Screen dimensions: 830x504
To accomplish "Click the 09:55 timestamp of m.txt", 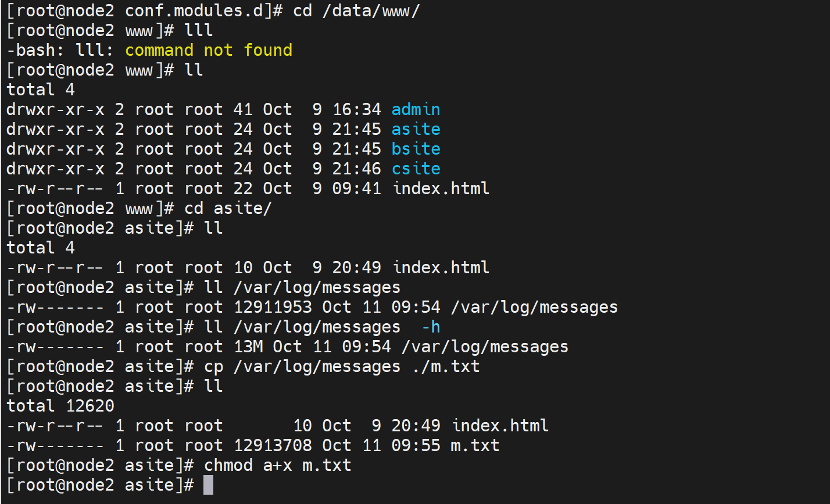I will [416, 445].
